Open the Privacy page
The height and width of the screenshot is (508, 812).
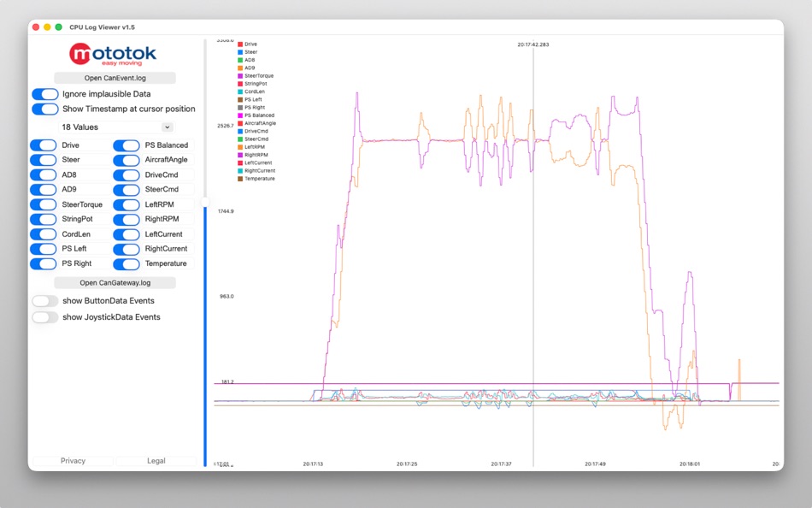72,460
